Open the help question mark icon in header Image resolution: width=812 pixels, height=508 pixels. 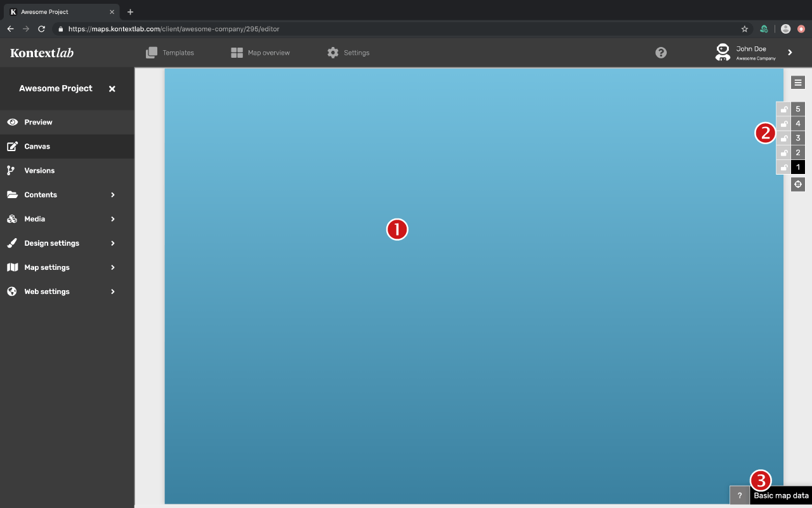[661, 53]
